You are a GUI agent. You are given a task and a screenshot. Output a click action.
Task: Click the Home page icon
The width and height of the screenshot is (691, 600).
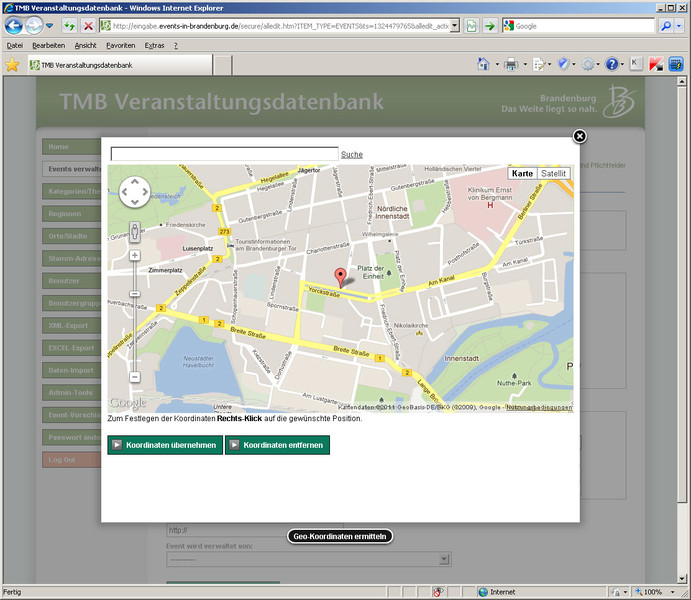pos(483,64)
